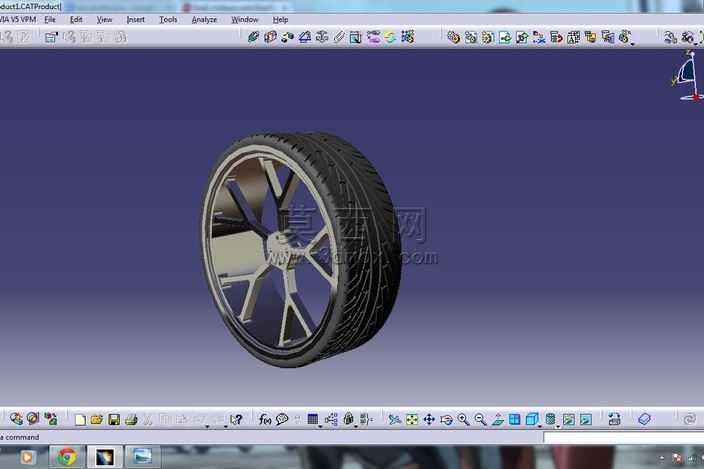Insert a new Product via toolbar icon
The width and height of the screenshot is (704, 469).
tap(471, 38)
